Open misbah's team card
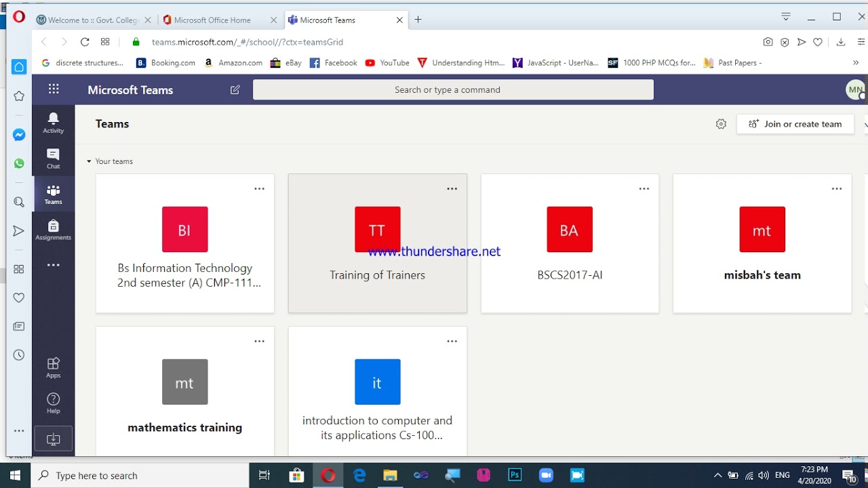This screenshot has width=868, height=488. 762,243
